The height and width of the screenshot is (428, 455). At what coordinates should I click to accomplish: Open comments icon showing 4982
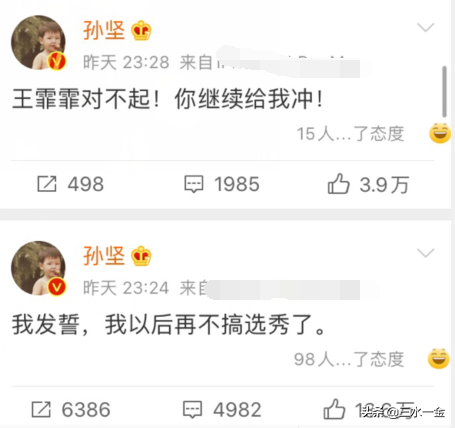(x=193, y=409)
